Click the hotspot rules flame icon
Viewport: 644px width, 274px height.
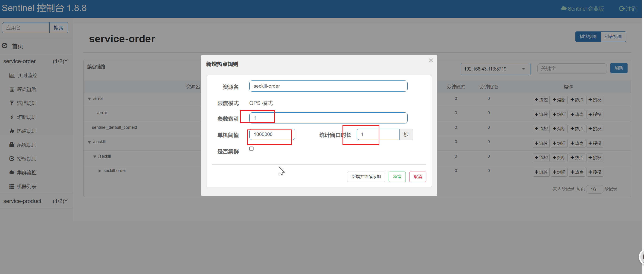coord(12,131)
